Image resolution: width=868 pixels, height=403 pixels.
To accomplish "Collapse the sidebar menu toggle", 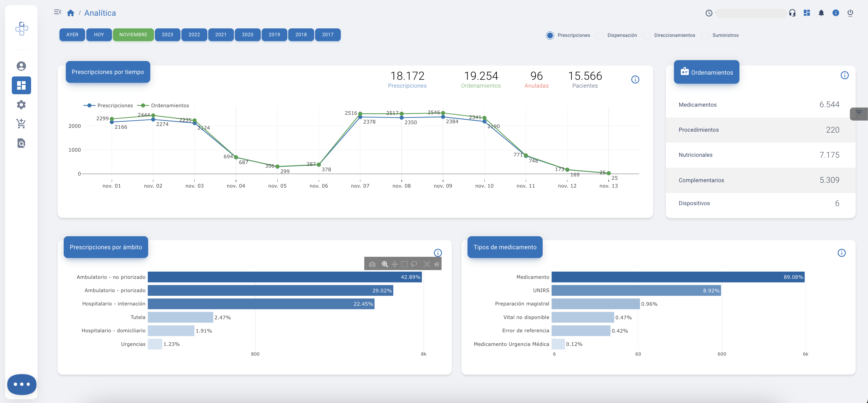I will [58, 12].
